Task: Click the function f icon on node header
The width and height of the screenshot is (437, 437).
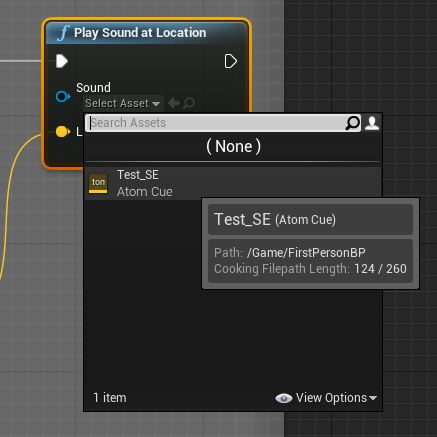Action: pos(63,33)
